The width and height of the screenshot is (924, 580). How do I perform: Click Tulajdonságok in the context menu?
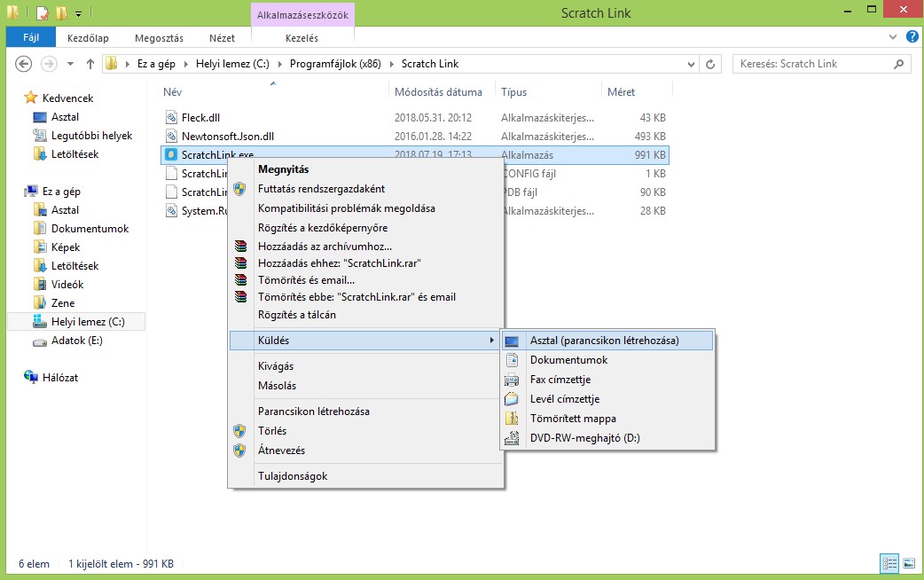coord(293,476)
